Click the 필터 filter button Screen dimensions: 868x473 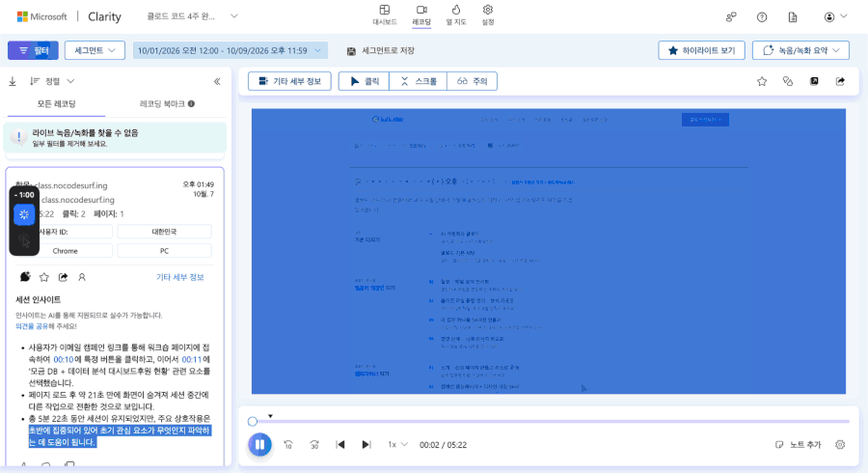33,50
